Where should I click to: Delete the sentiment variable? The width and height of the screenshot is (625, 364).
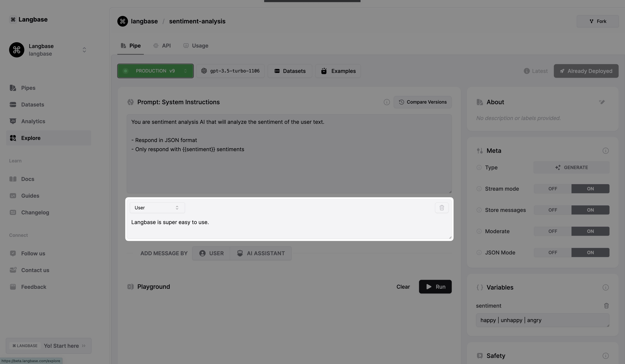pyautogui.click(x=606, y=306)
